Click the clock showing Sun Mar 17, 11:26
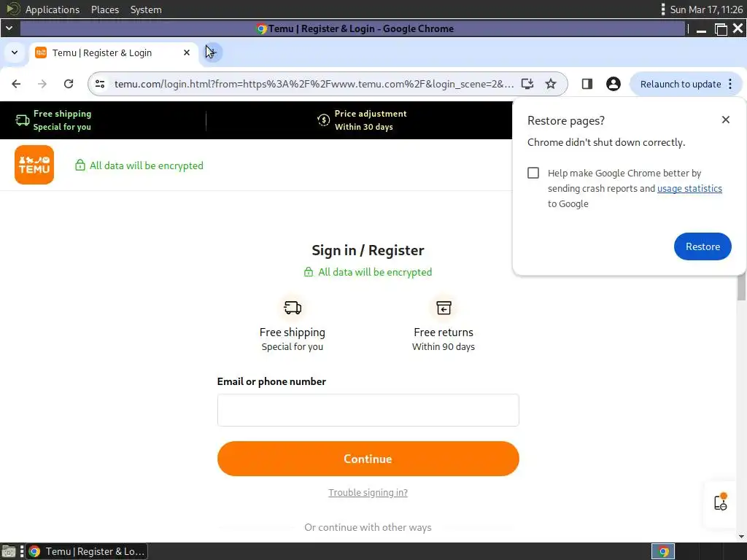 tap(706, 9)
